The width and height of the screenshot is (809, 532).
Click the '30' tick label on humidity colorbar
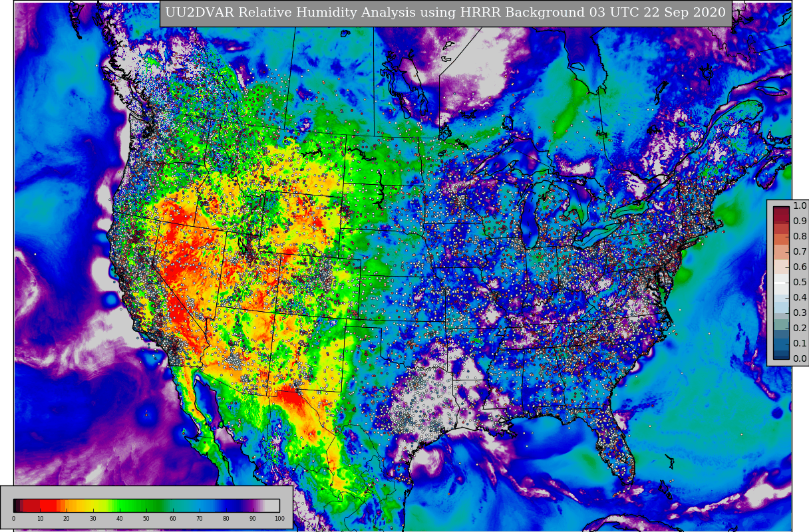[93, 519]
